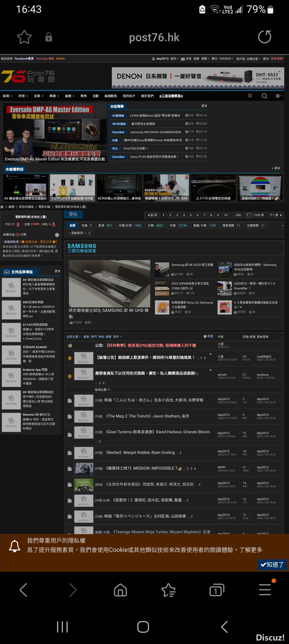Open the list-view menu icon in navbar
The height and width of the screenshot is (644, 289).
click(279, 96)
